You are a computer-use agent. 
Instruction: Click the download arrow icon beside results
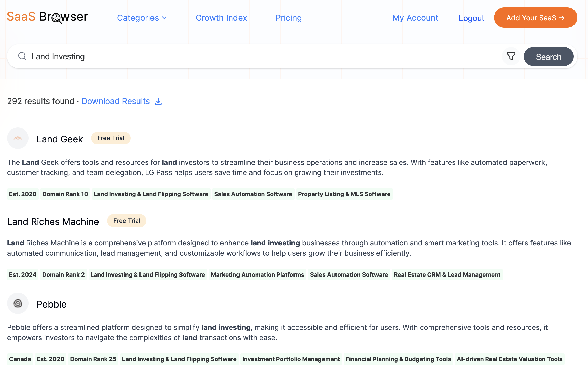tap(158, 102)
